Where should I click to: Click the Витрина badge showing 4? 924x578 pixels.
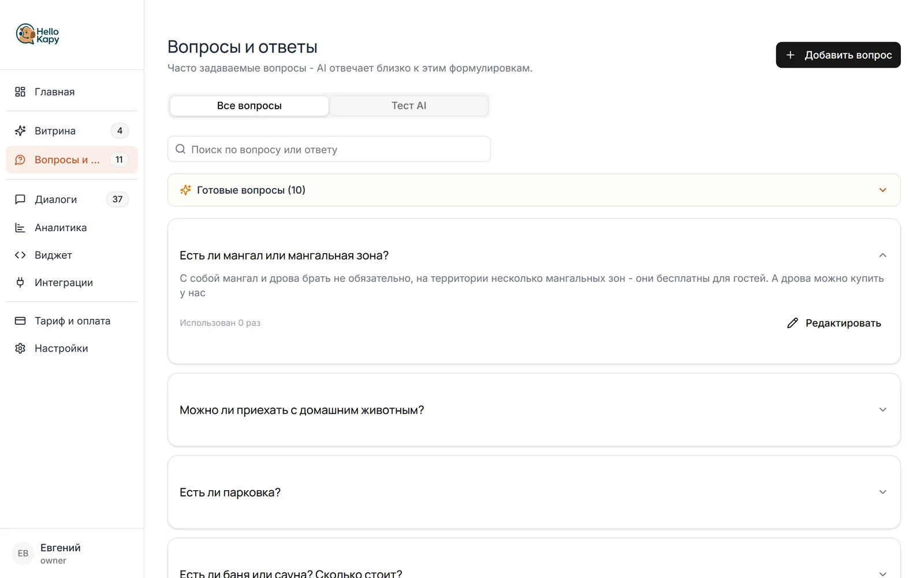tap(120, 131)
